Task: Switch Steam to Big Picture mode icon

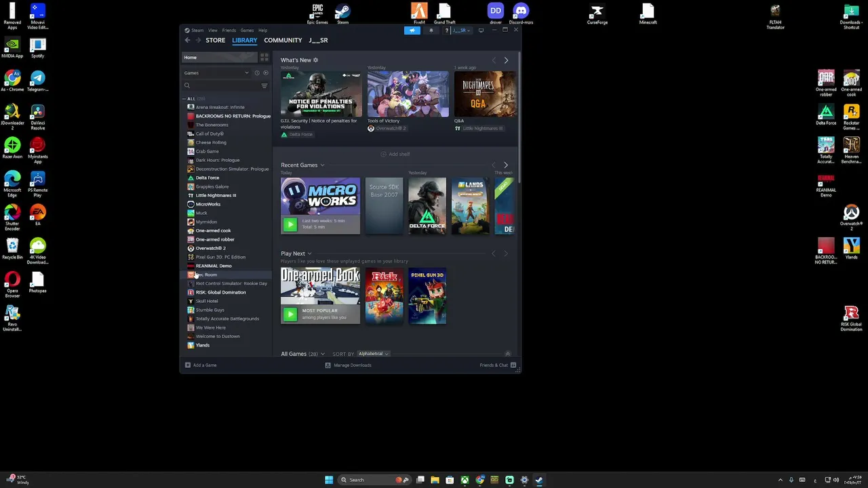Action: 481,30
